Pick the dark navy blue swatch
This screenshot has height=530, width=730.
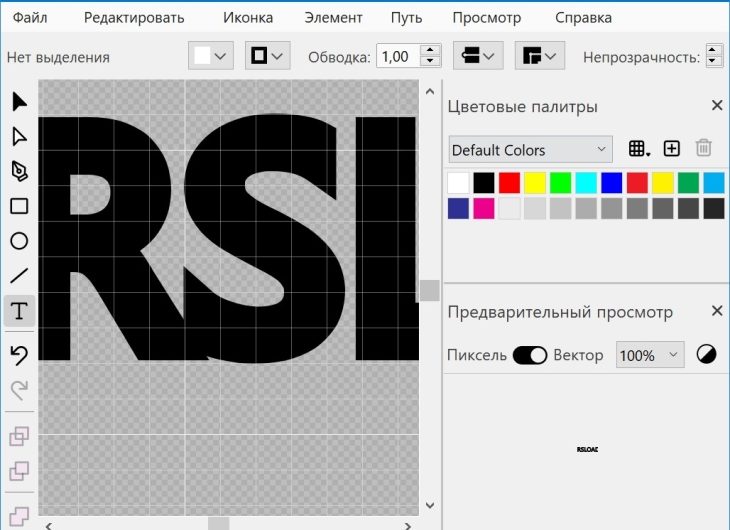coord(458,208)
